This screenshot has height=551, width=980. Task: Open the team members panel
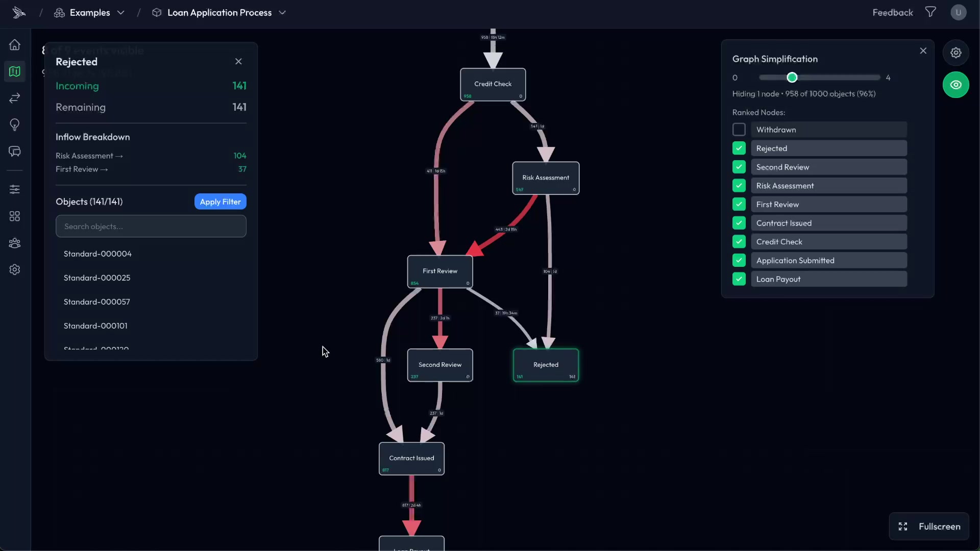(x=14, y=243)
